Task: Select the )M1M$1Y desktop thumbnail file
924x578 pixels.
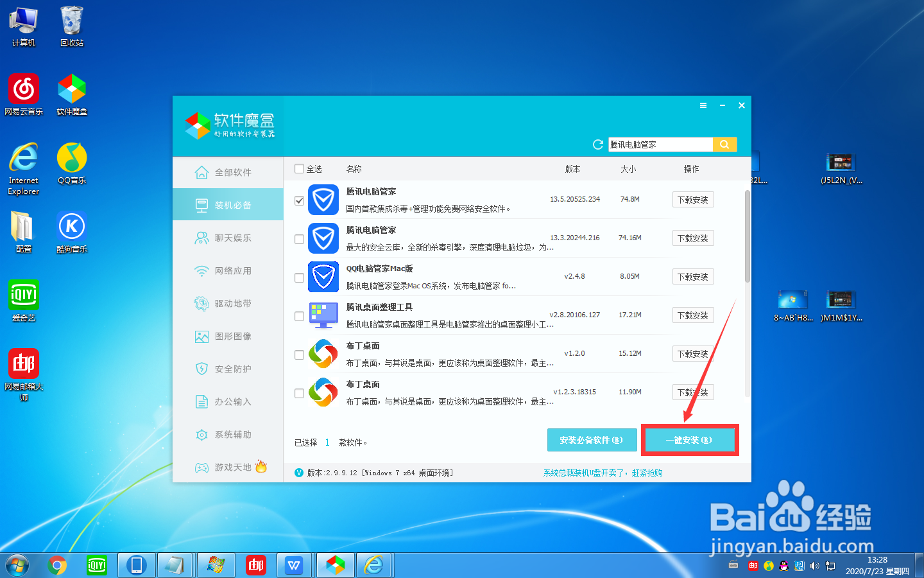Action: [x=841, y=306]
